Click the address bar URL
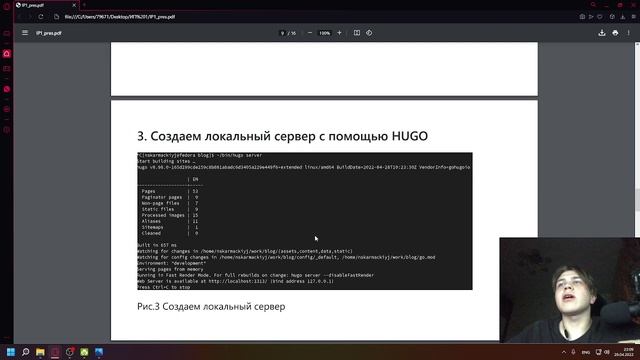 [x=120, y=17]
